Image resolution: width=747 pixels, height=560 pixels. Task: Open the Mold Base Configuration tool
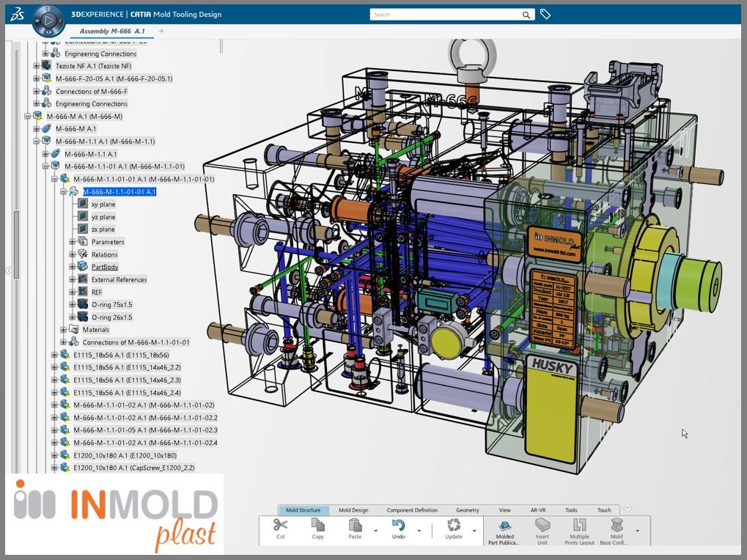pos(617,526)
